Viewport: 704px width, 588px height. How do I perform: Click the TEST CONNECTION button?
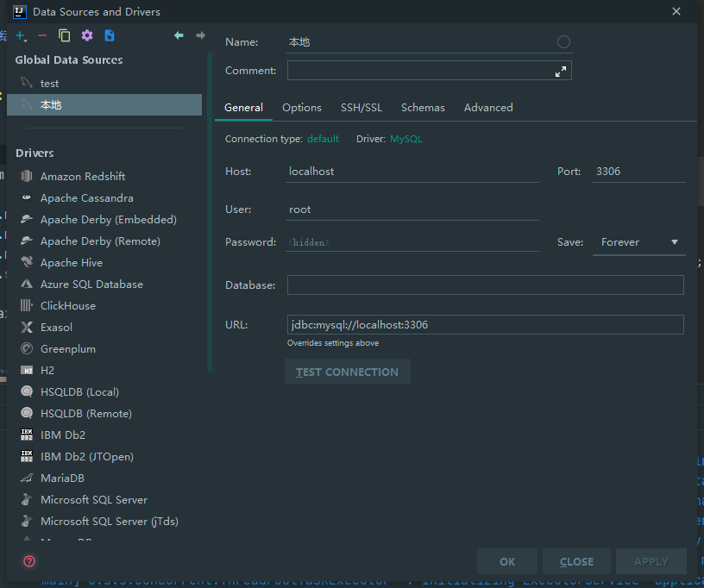[348, 372]
